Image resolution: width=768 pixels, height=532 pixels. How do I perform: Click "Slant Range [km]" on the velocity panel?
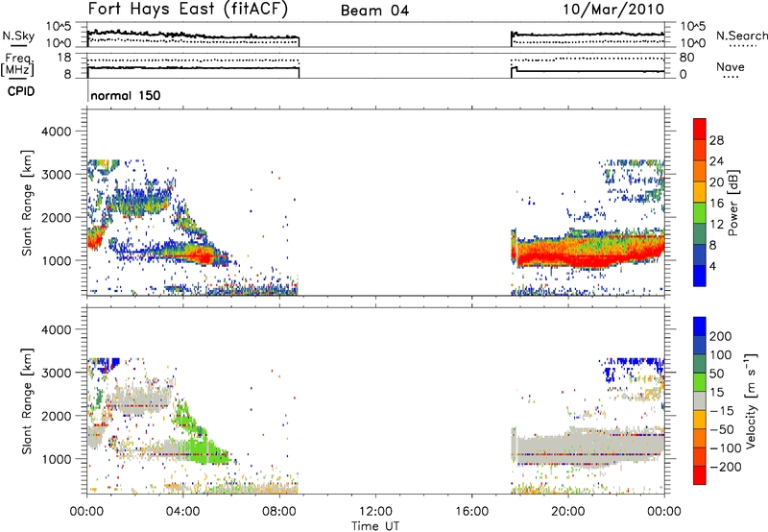(27, 401)
